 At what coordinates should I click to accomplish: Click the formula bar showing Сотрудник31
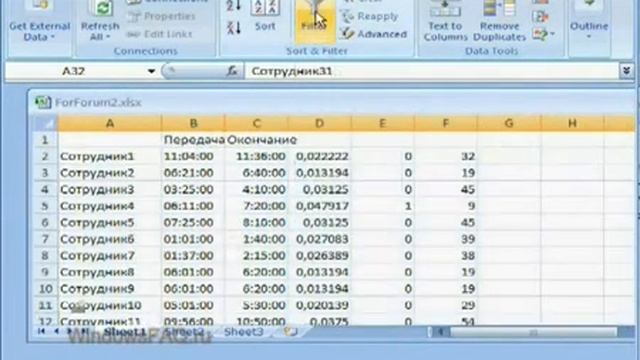click(x=432, y=71)
